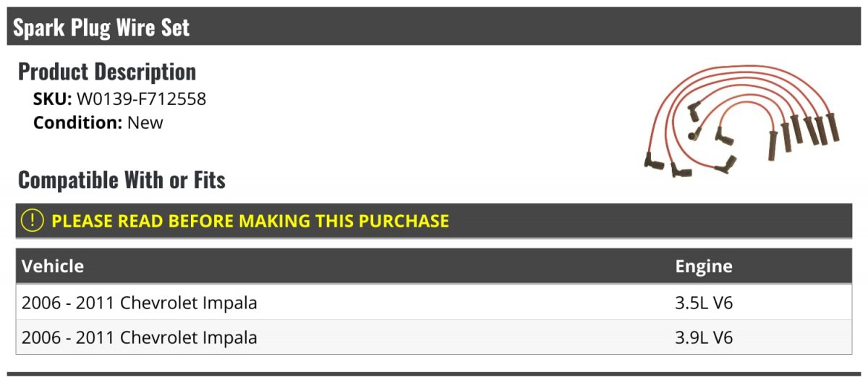The image size is (868, 383).
Task: Click the Vehicle column header
Action: coord(53,266)
